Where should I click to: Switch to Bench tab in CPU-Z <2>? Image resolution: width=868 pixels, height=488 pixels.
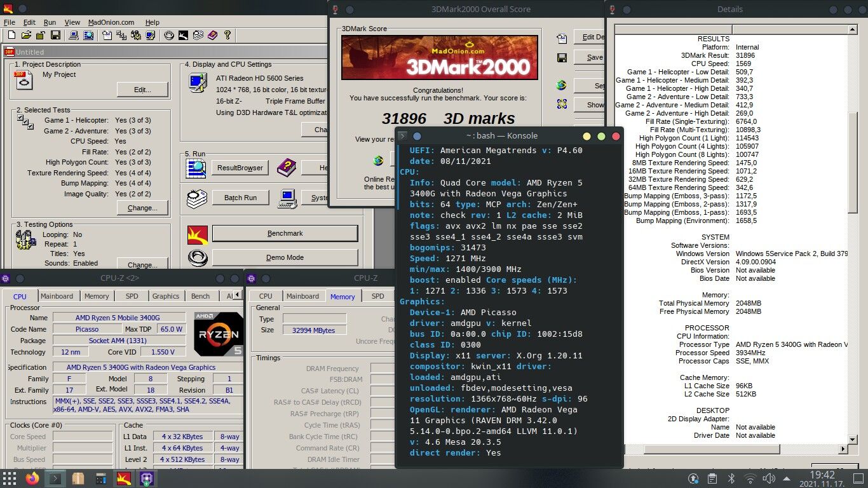pyautogui.click(x=200, y=296)
